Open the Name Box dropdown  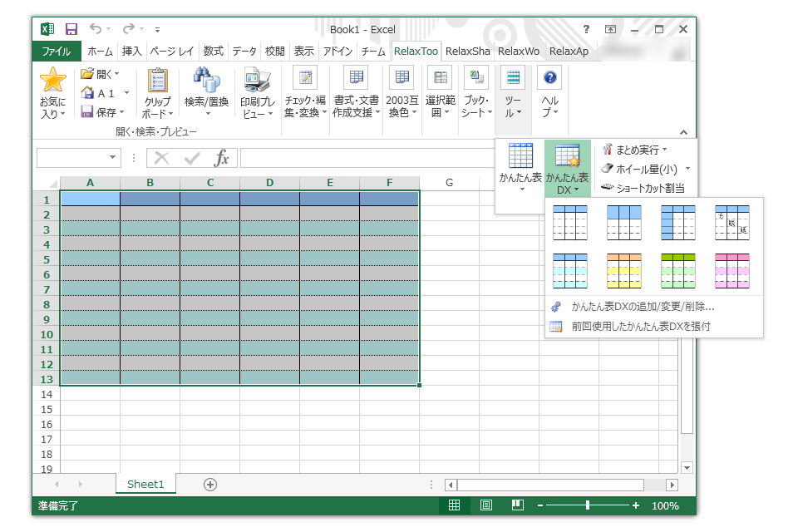(x=112, y=157)
